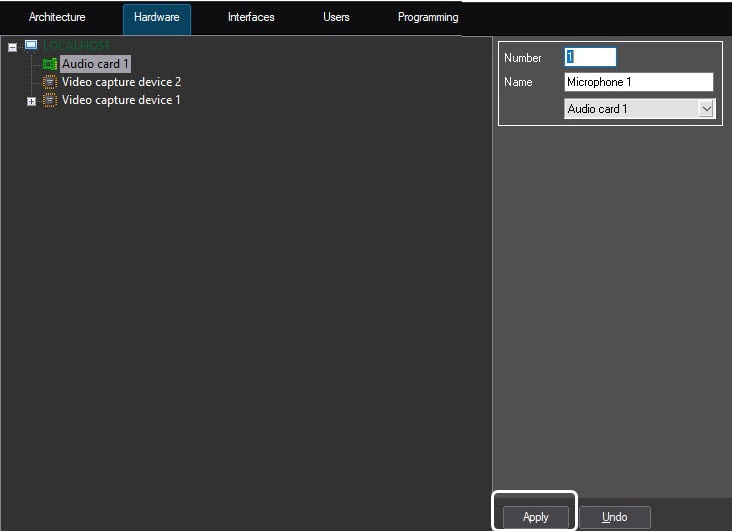
Task: Click the Video capture device 2 icon
Action: tap(50, 82)
